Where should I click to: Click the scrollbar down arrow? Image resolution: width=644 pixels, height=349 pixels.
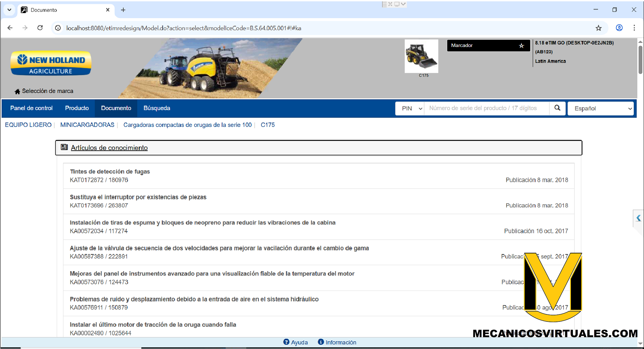[640, 344]
